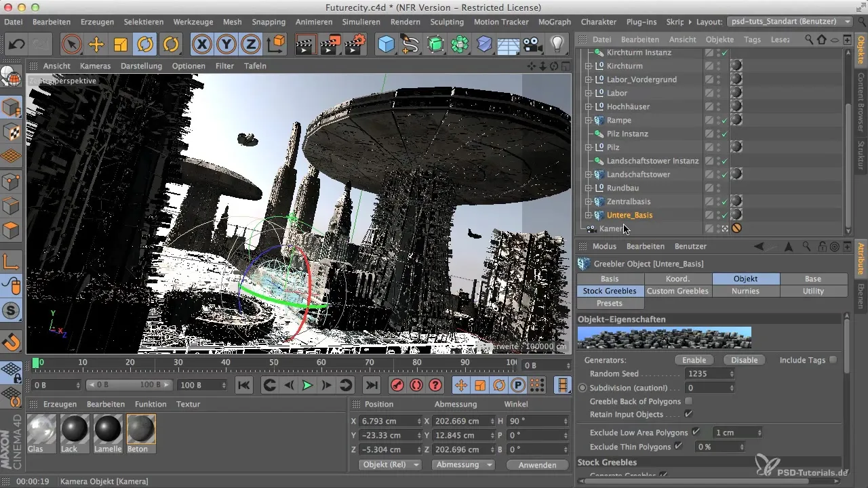The height and width of the screenshot is (488, 868).
Task: Toggle Exclude Thin Polygons checkbox
Action: pyautogui.click(x=678, y=447)
